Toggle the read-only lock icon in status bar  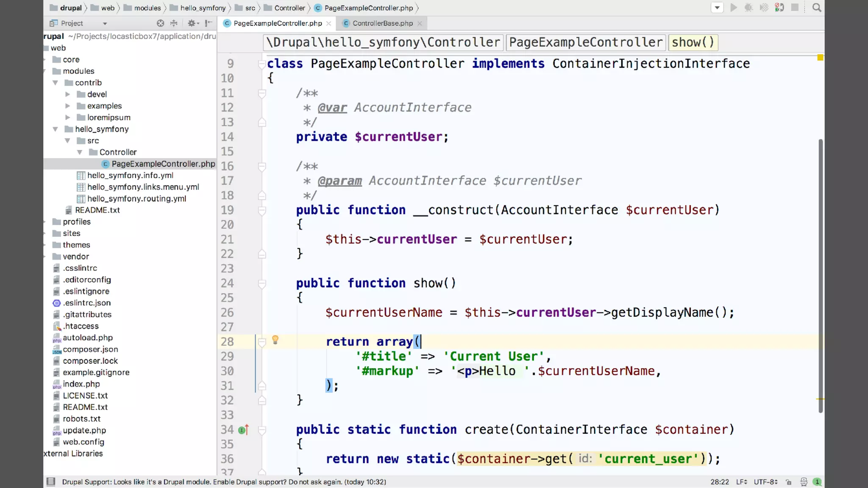(788, 482)
